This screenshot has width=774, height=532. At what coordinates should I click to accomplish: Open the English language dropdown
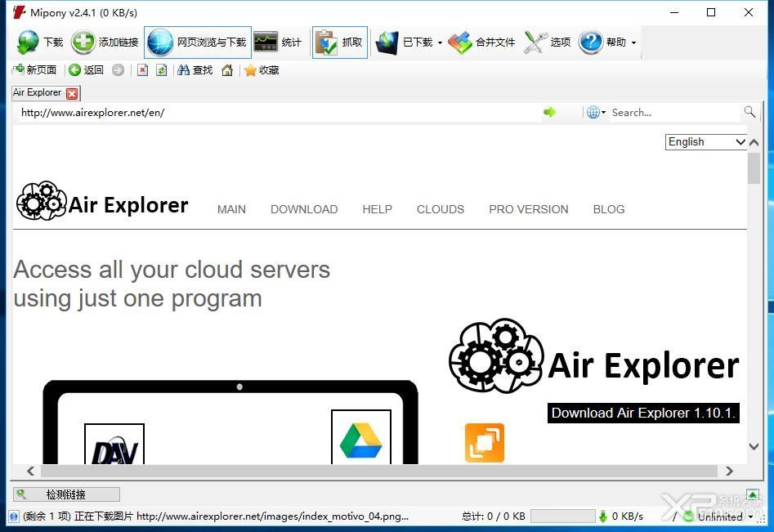coord(705,142)
